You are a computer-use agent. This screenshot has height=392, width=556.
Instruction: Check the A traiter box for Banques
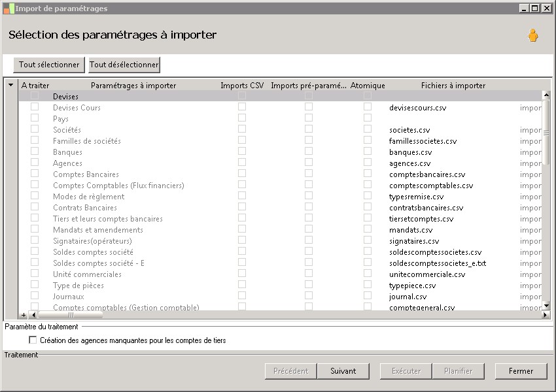[35, 152]
